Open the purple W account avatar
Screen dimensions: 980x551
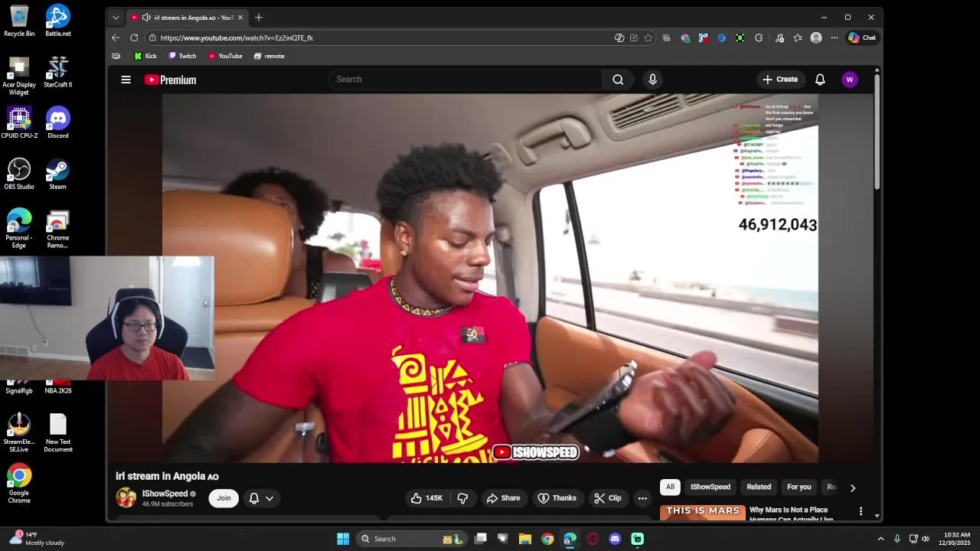point(849,80)
